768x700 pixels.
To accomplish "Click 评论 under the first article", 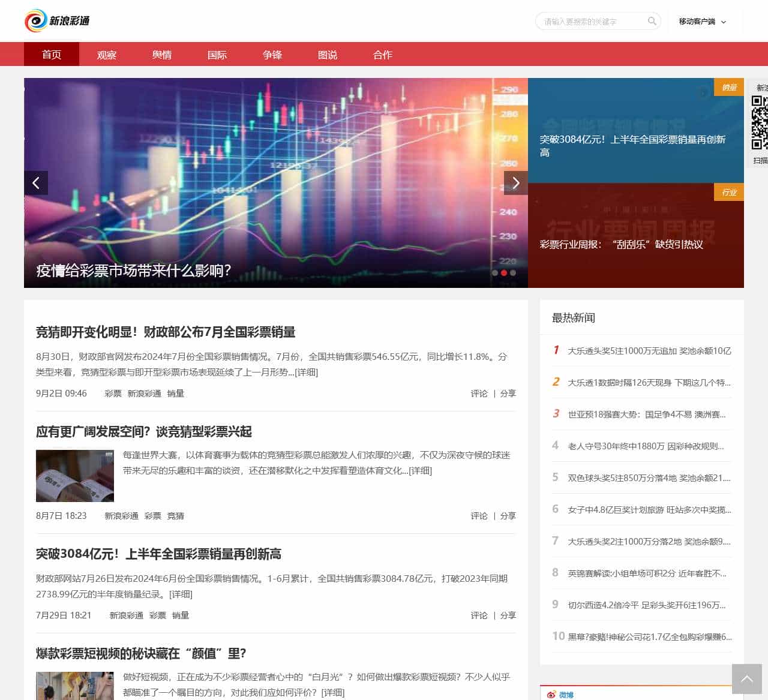I will [x=479, y=393].
